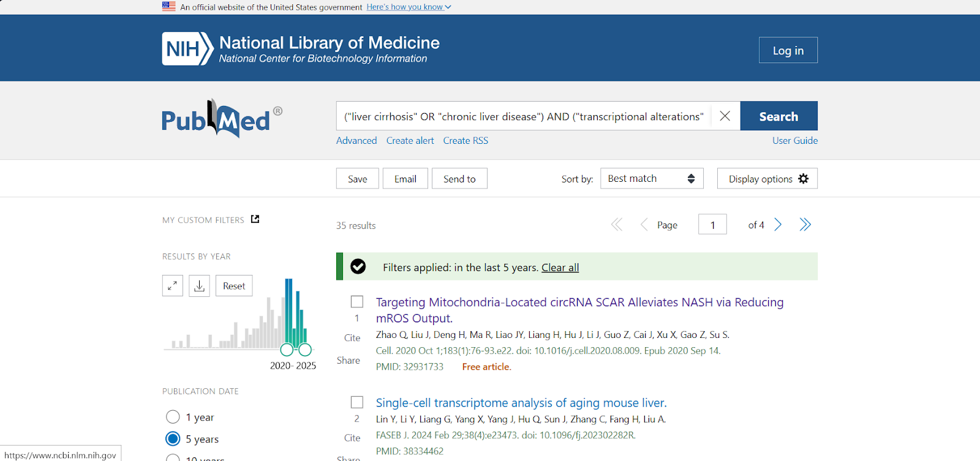980x461 pixels.
Task: Click the 'PMID: 32931733' text
Action: coord(410,367)
